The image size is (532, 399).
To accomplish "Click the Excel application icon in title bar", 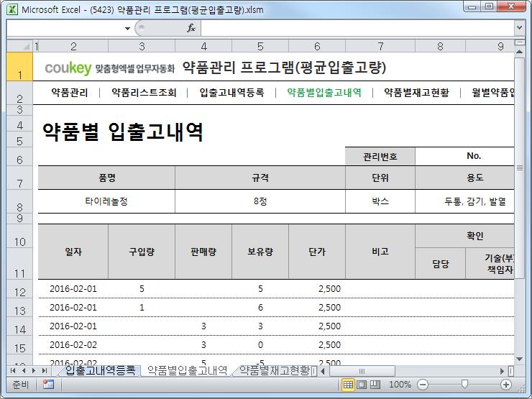I will click(x=12, y=9).
